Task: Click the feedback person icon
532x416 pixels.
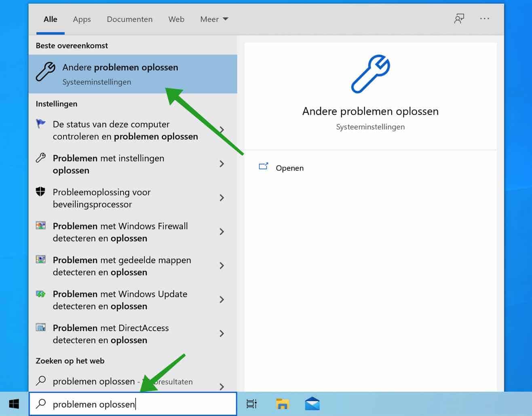Action: 459,19
